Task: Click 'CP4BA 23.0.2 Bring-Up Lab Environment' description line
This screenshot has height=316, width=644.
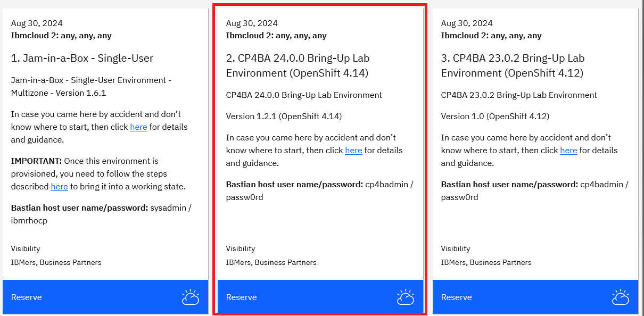Action: pyautogui.click(x=519, y=95)
